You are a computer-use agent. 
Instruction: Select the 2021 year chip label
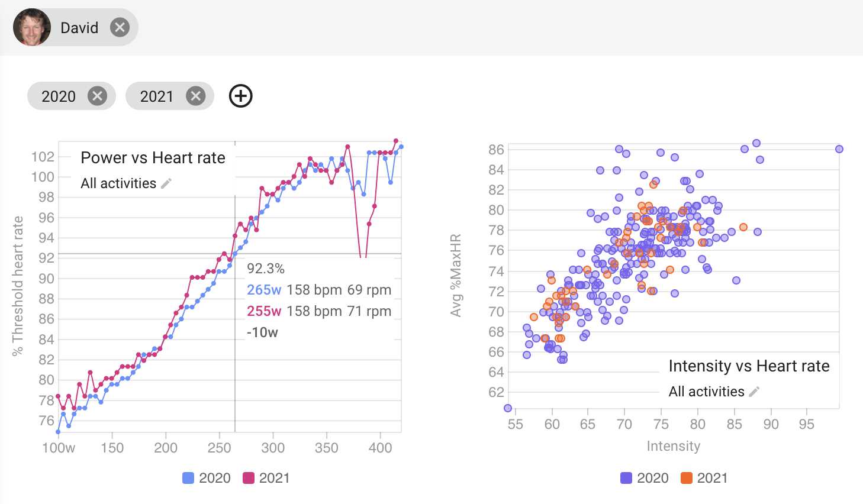coord(157,96)
